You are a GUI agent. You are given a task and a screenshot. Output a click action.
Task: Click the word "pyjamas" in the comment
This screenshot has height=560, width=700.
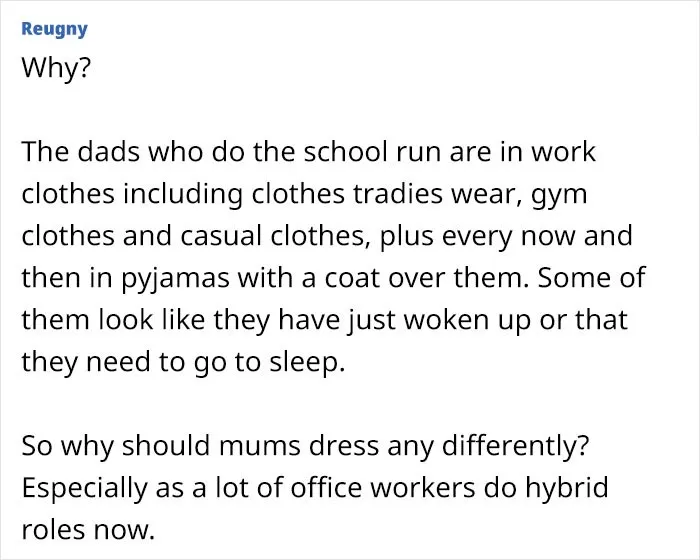click(x=175, y=280)
